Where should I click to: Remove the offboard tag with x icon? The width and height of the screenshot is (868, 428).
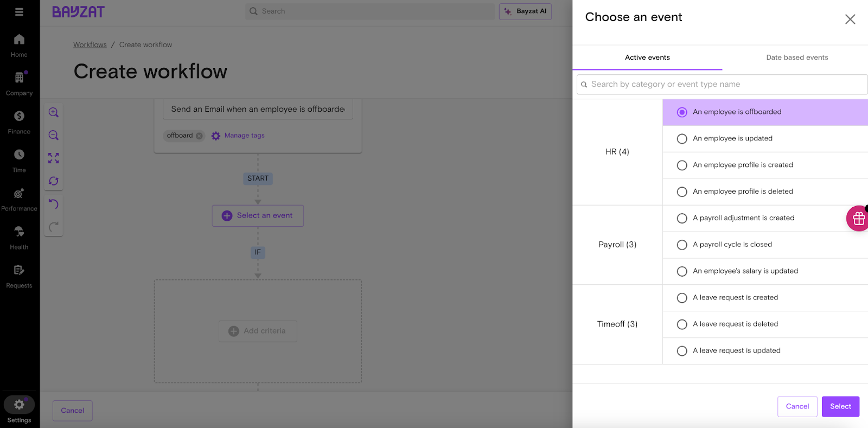[x=199, y=136]
